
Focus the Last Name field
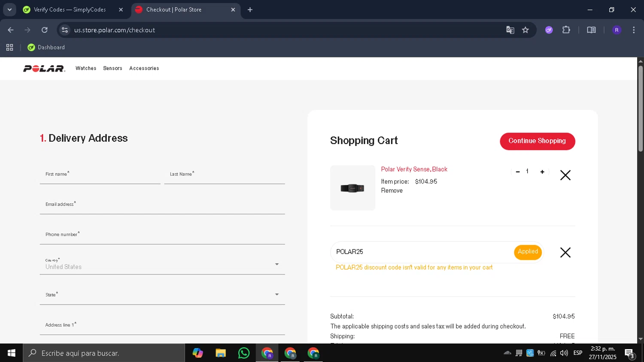point(225,174)
